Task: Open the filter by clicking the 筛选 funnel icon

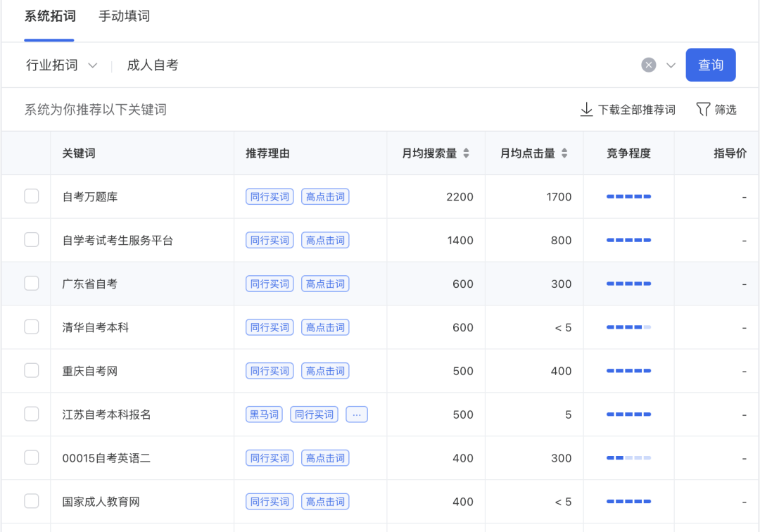Action: click(x=702, y=110)
